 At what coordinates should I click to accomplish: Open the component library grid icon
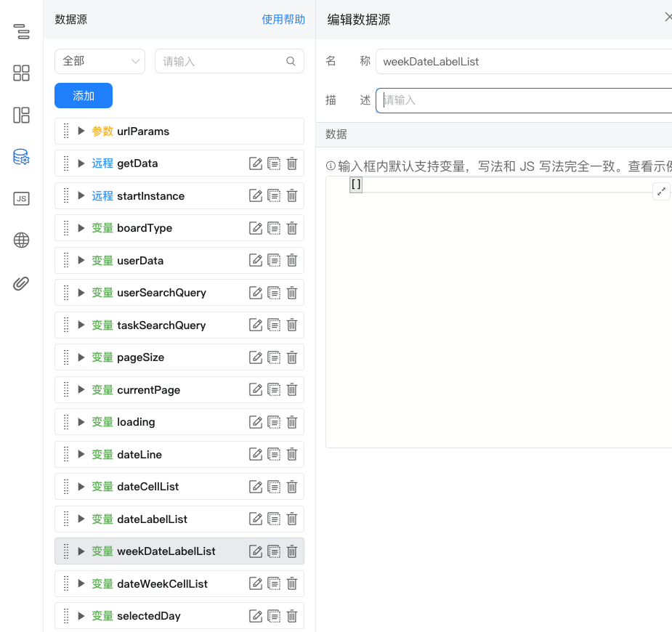(21, 73)
